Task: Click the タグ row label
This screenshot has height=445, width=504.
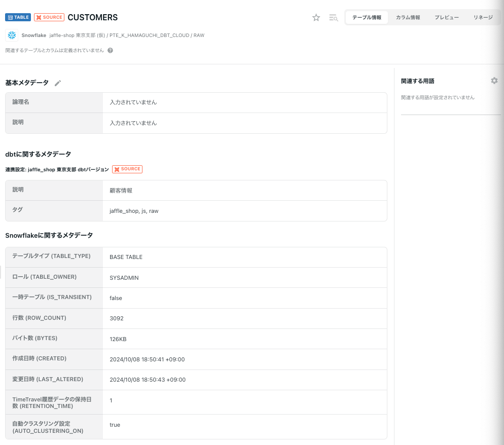Action: pyautogui.click(x=17, y=209)
